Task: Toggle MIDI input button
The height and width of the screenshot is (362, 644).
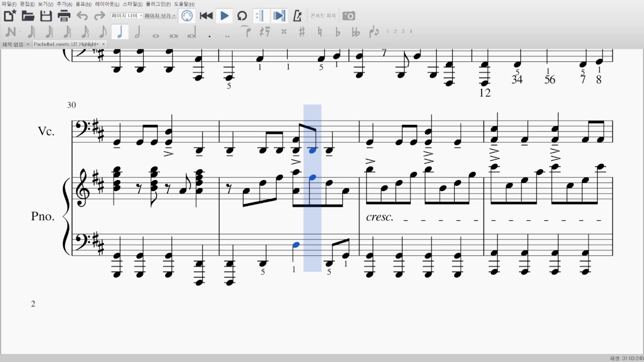Action: tap(187, 16)
